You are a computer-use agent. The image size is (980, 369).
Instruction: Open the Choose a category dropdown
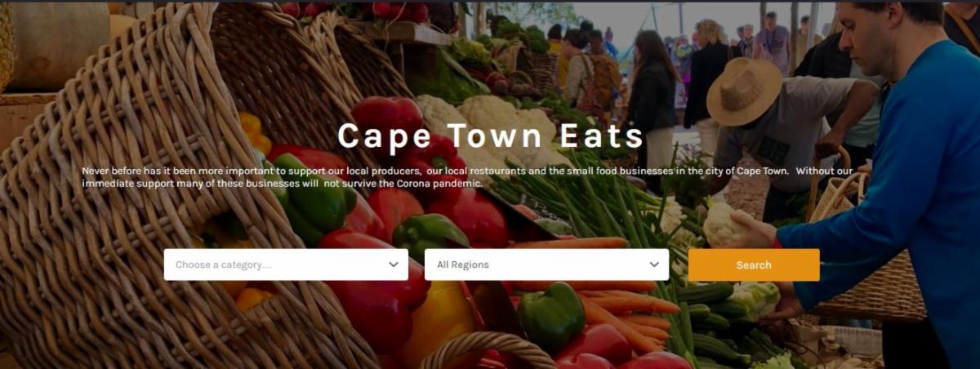286,265
